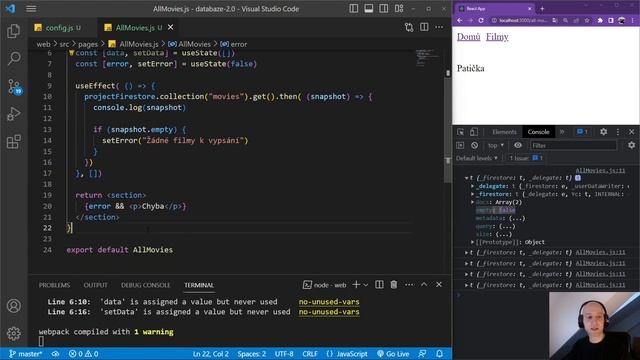Clear the console with ban icon

tap(474, 145)
